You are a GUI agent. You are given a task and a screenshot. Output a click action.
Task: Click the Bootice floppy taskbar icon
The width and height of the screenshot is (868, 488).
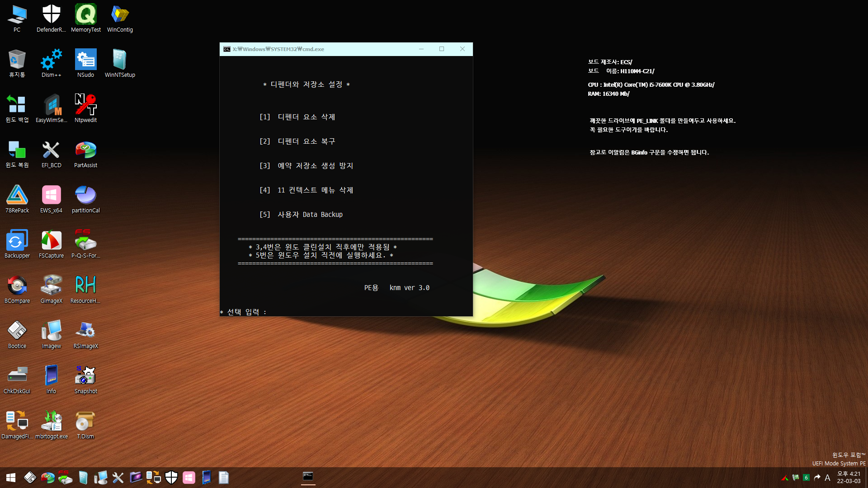[x=30, y=478]
